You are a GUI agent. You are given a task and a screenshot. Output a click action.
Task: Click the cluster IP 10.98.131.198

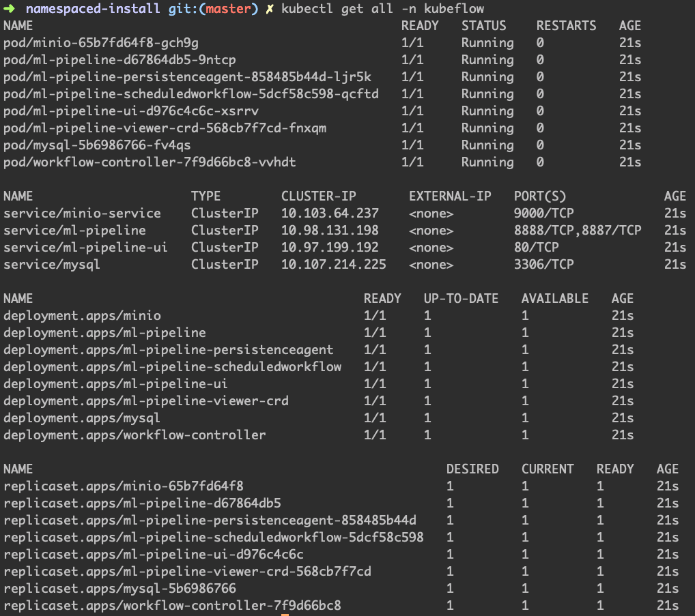coord(330,231)
